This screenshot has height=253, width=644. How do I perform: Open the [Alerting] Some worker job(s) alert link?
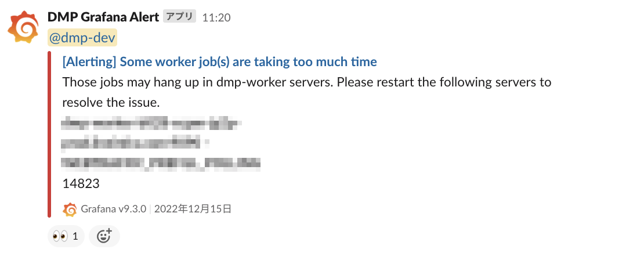click(219, 62)
